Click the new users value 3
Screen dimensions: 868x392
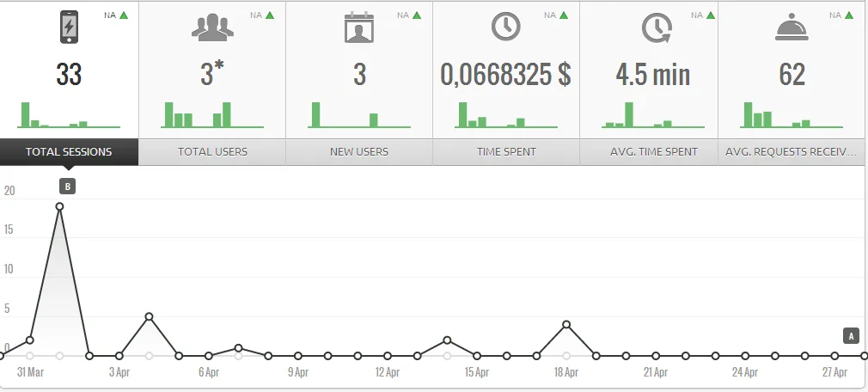click(359, 74)
